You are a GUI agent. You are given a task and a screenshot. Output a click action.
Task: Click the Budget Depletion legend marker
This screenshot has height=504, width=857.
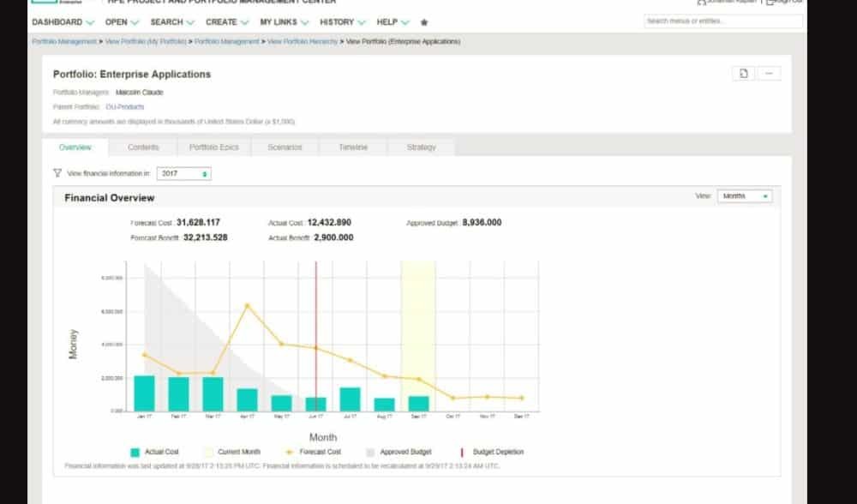463,452
